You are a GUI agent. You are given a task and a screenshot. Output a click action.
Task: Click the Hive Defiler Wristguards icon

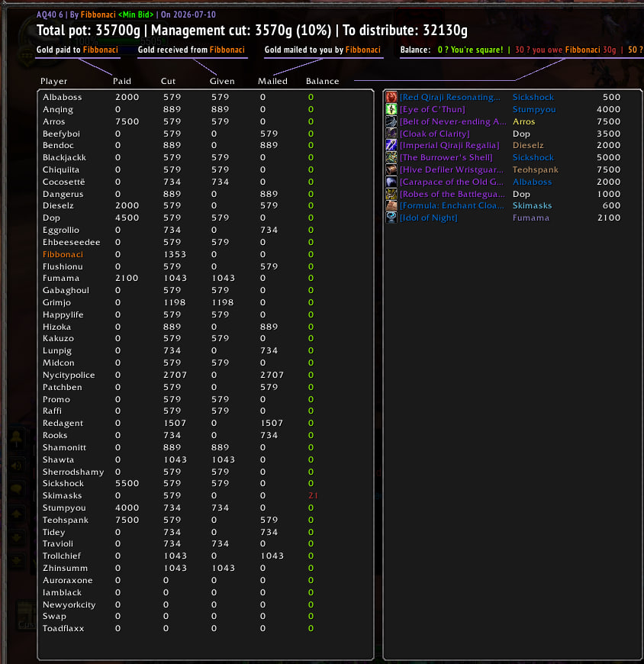click(391, 169)
